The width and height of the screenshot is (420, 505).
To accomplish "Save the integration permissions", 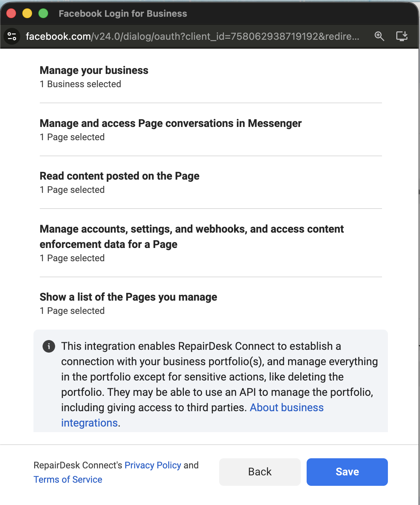I will pos(347,472).
